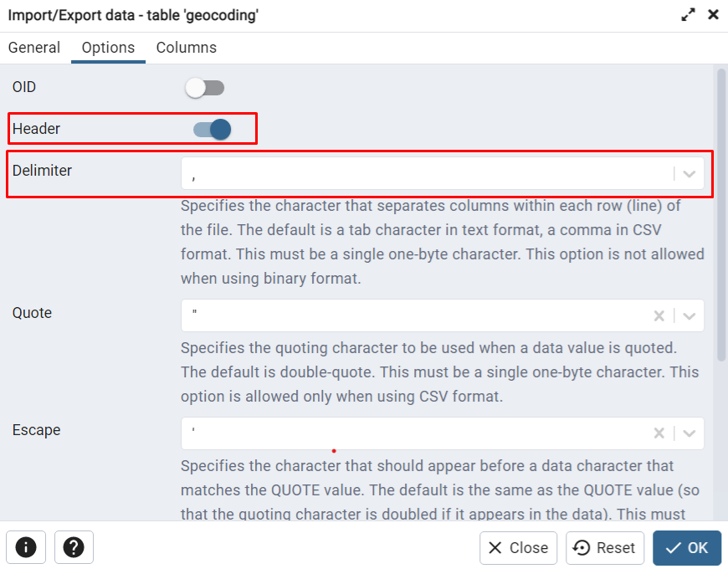Click the Close button
728x574 pixels.
518,548
